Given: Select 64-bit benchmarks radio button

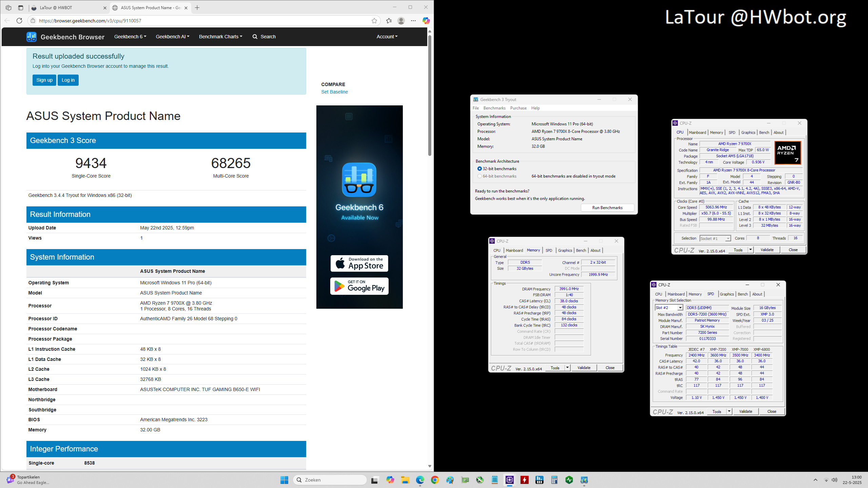Looking at the screenshot, I should click(479, 176).
